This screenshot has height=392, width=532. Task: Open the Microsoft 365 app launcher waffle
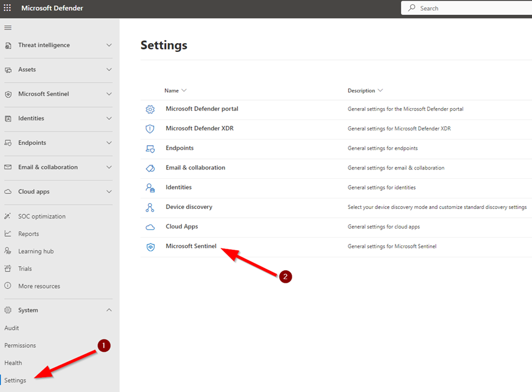pos(8,8)
